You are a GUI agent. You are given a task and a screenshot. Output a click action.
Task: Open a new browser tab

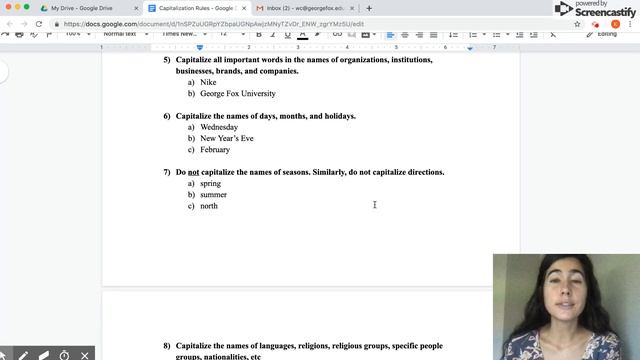[369, 8]
